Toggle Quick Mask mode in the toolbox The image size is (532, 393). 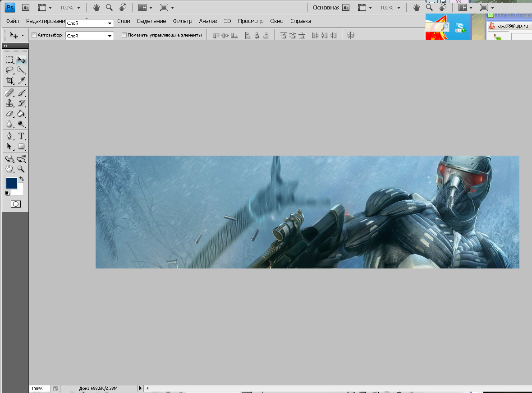(16, 204)
